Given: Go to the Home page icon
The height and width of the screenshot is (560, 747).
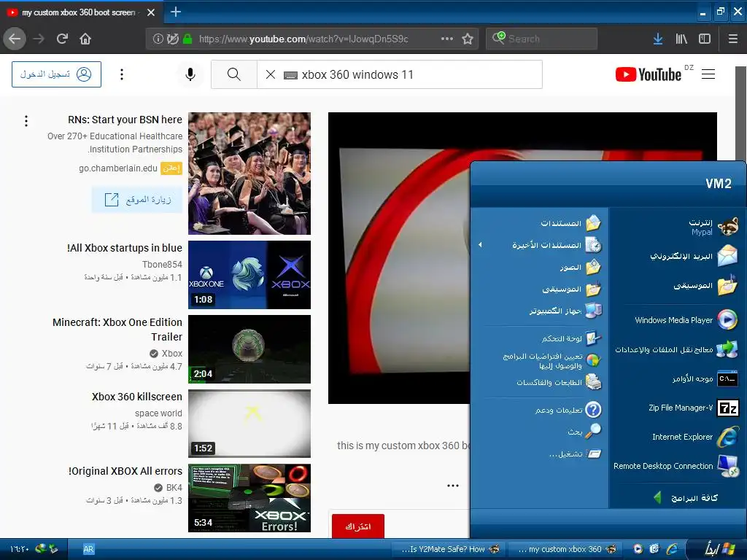Looking at the screenshot, I should click(85, 39).
